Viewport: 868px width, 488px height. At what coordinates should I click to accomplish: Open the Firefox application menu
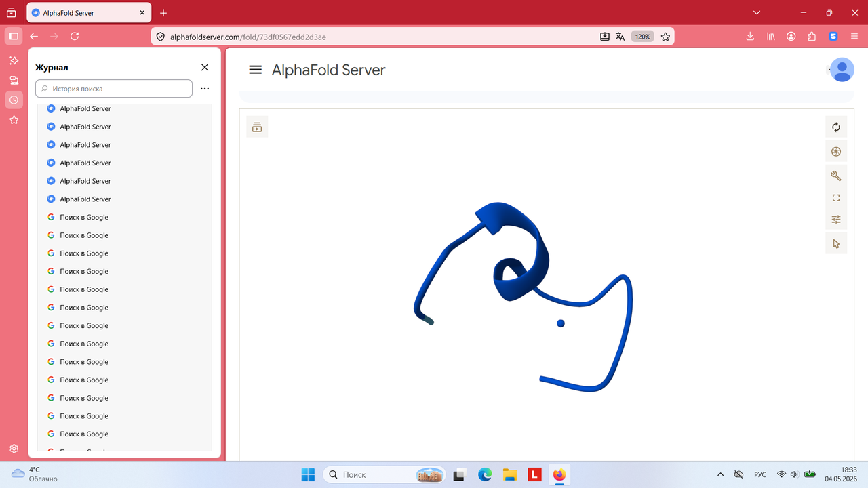854,37
